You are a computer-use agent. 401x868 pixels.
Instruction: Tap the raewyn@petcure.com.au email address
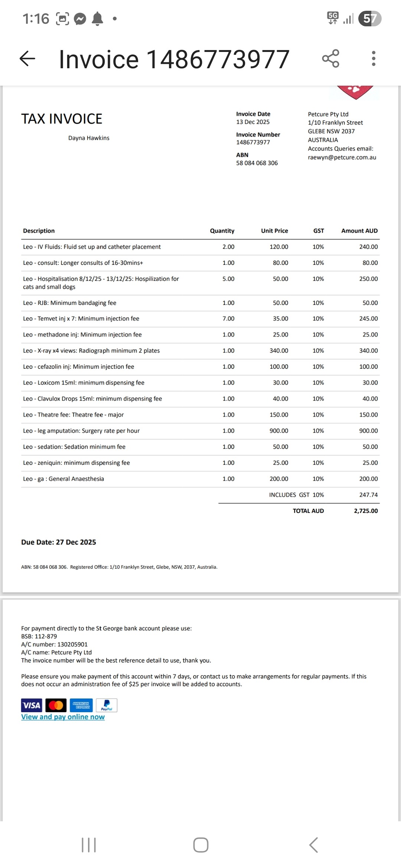(342, 157)
